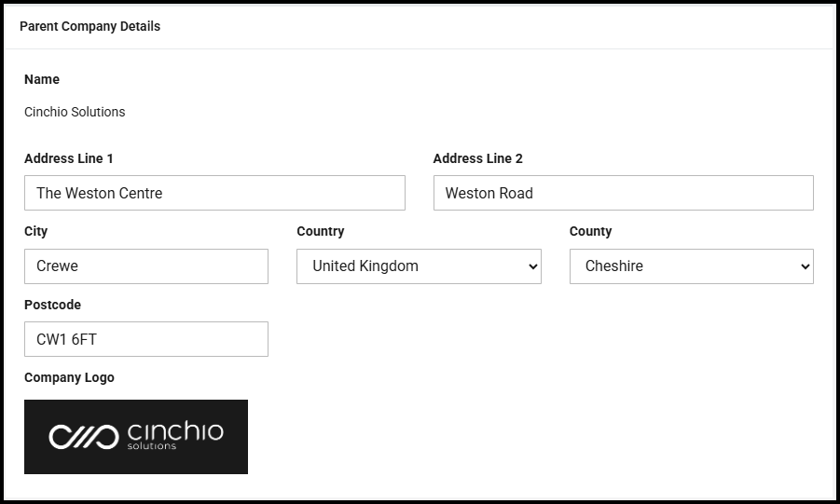Click the Parent Company Details header
The height and width of the screenshot is (504, 840).
(x=90, y=26)
